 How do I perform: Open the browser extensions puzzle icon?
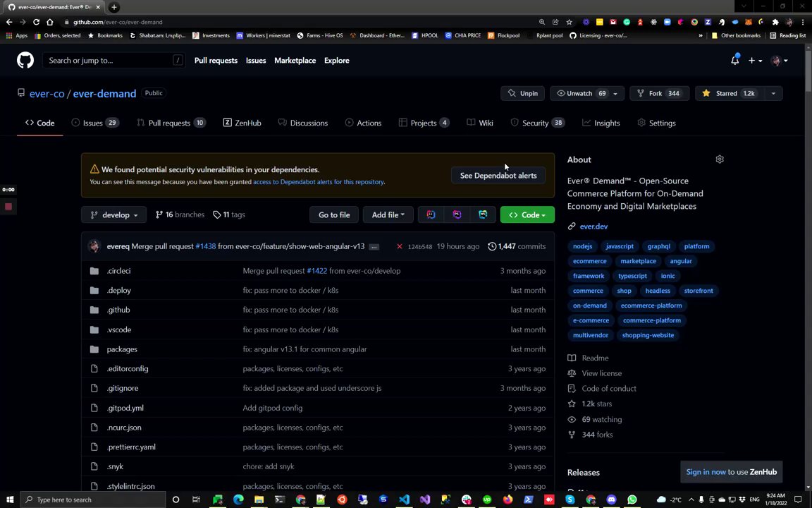coord(775,22)
